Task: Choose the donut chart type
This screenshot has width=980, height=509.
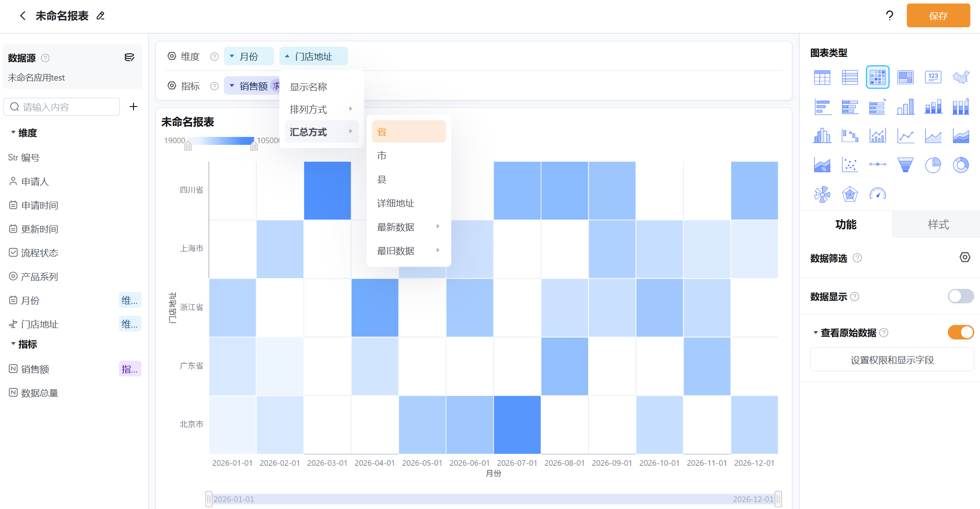Action: tap(961, 165)
